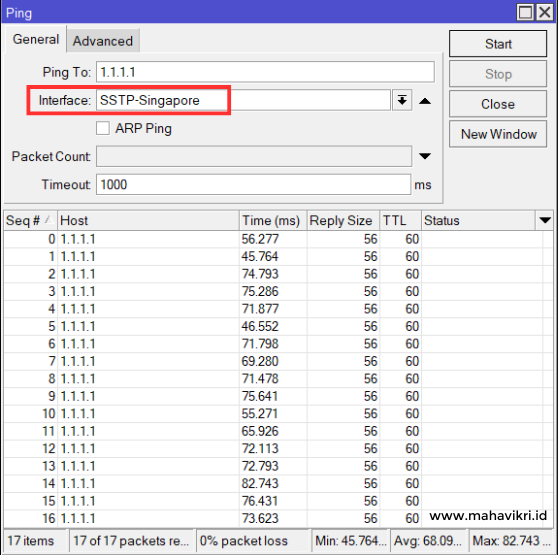Switch to the Advanced tab
This screenshot has height=555, width=558.
[103, 41]
